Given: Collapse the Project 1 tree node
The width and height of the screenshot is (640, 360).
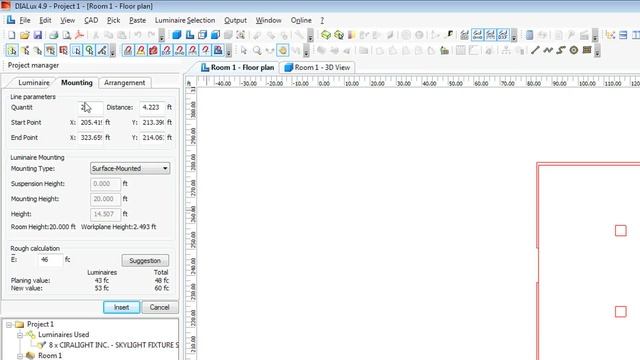Looking at the screenshot, I should [x=9, y=325].
